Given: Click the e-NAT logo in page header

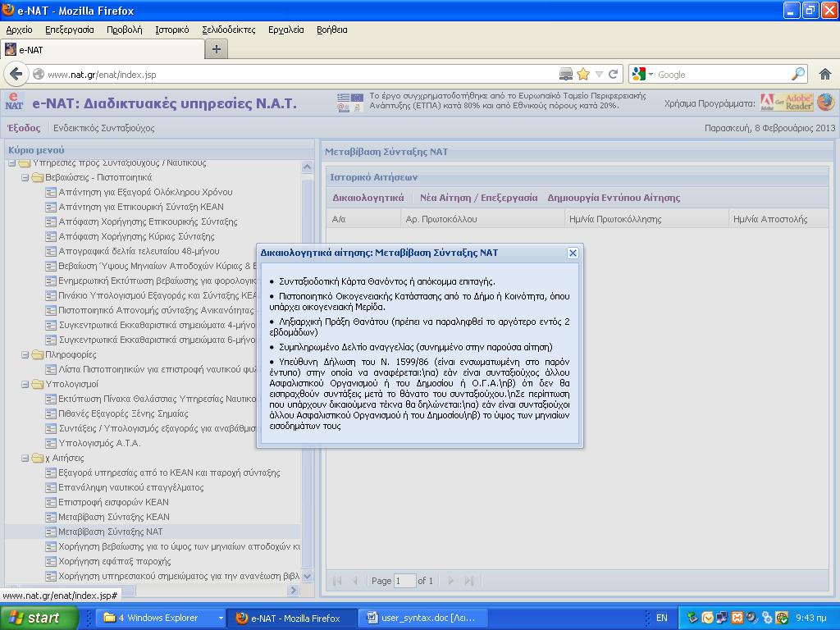Looking at the screenshot, I should tap(14, 102).
